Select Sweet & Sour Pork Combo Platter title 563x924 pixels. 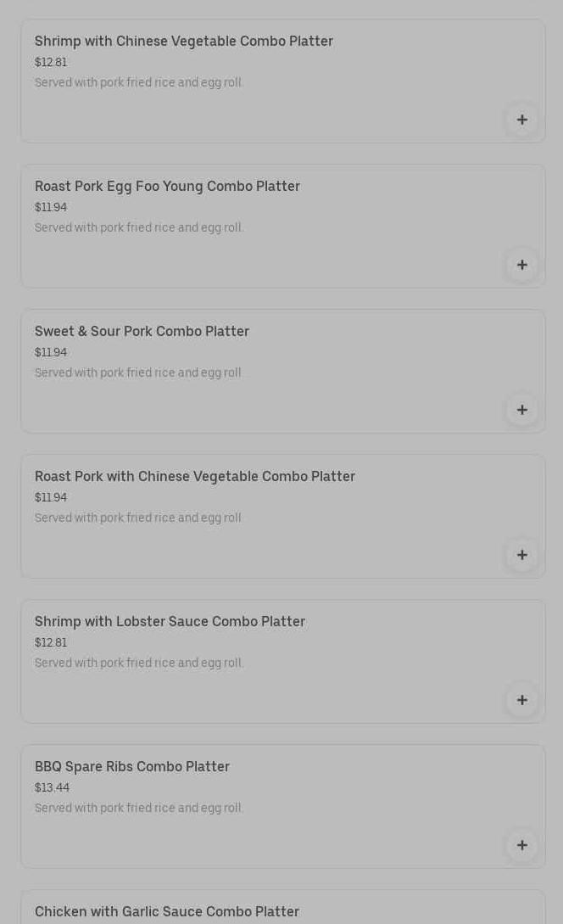click(142, 331)
